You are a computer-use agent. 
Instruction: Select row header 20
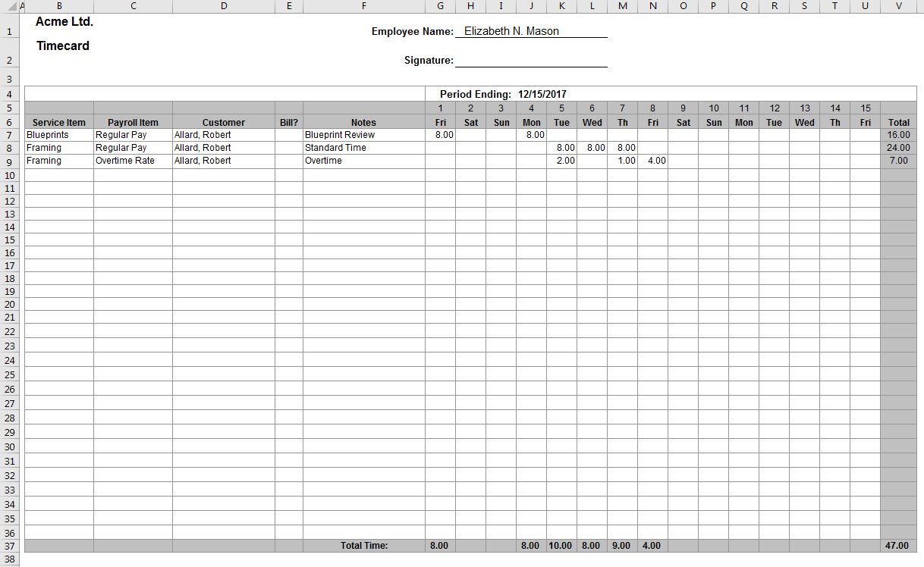pos(9,304)
